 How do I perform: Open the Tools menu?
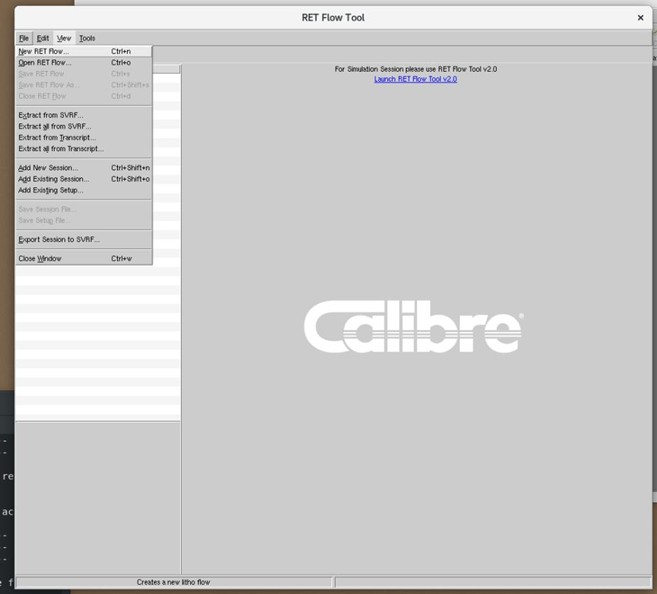(x=87, y=38)
